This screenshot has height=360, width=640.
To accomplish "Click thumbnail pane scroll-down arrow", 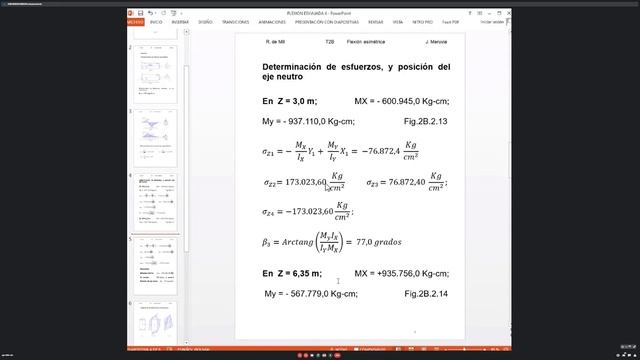I will [x=186, y=342].
